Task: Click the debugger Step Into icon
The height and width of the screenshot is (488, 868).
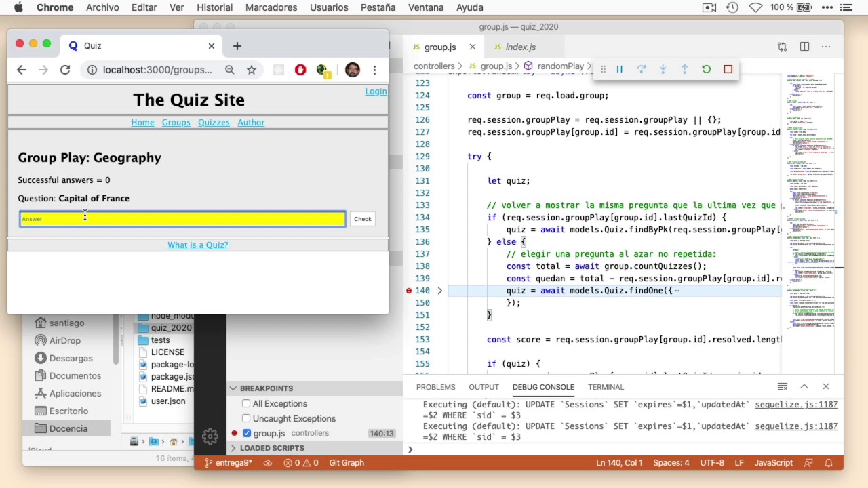Action: pos(663,69)
